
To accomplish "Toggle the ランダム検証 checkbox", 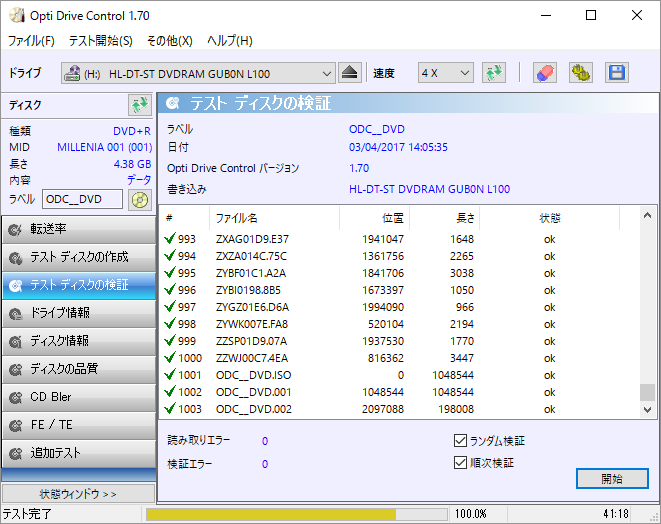I will (460, 441).
